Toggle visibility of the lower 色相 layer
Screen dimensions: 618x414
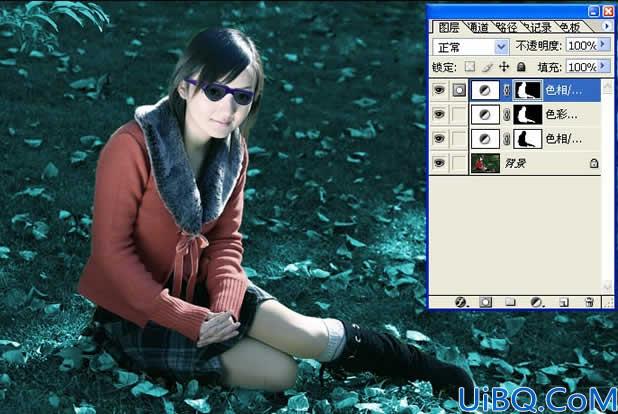tap(439, 138)
